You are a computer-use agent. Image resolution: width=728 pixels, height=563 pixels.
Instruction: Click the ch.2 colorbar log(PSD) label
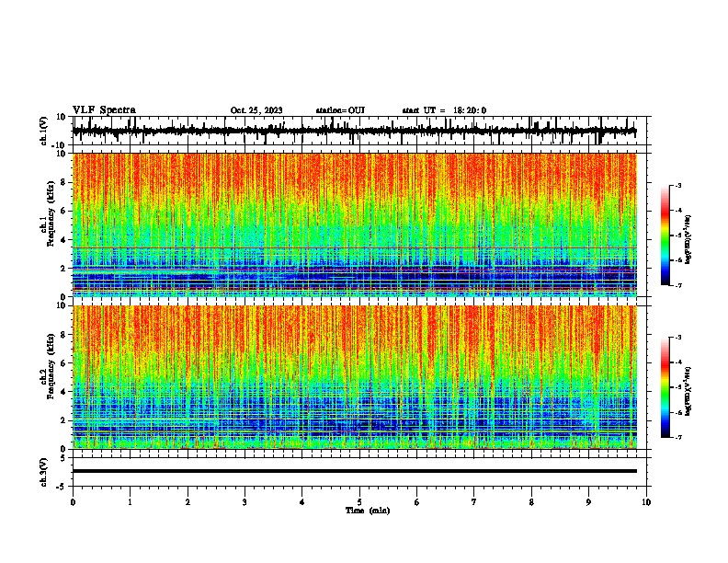[x=688, y=391]
